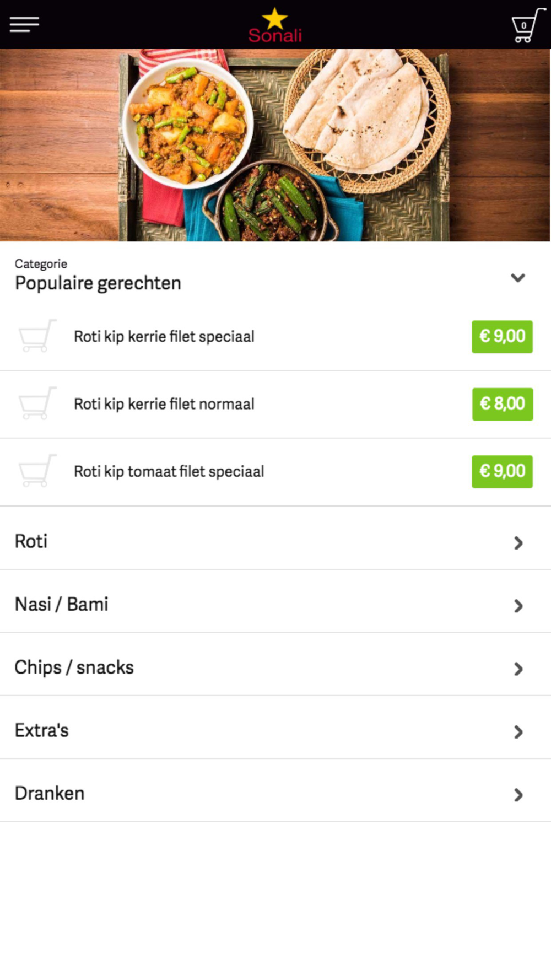
Task: Select the Roti kip kerrie filet normaal item
Action: tap(164, 404)
